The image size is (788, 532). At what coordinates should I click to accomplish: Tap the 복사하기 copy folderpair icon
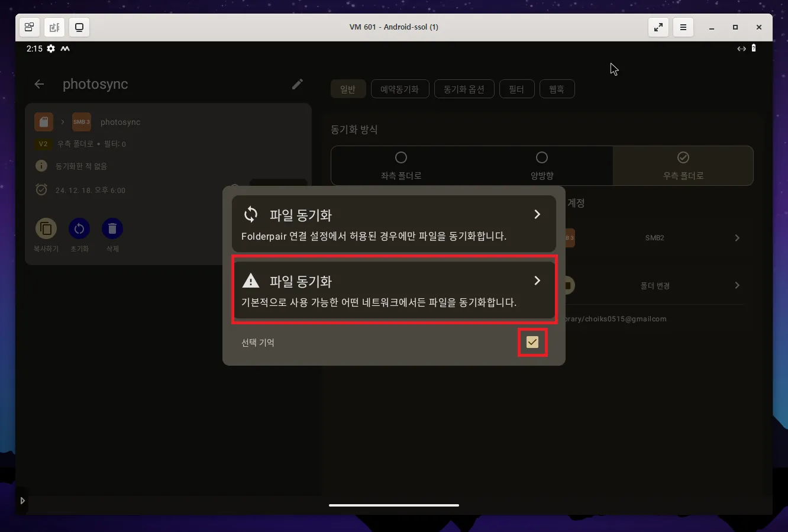pos(46,228)
